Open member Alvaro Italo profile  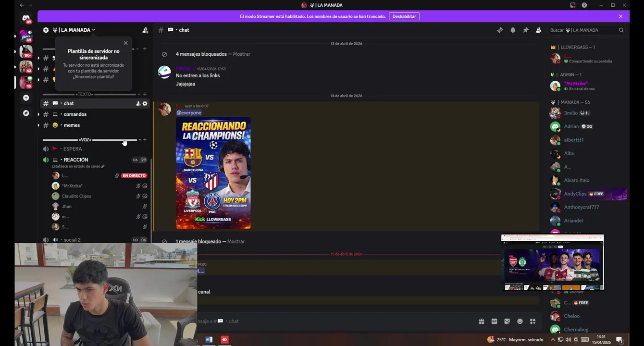(588, 180)
